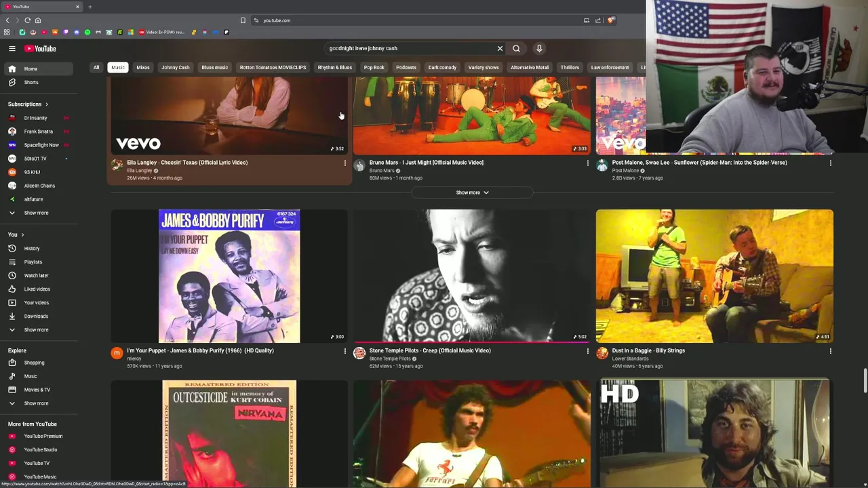Play Billy Strings Dust in a Baggie thumbnail
868x488 pixels.
(x=715, y=276)
